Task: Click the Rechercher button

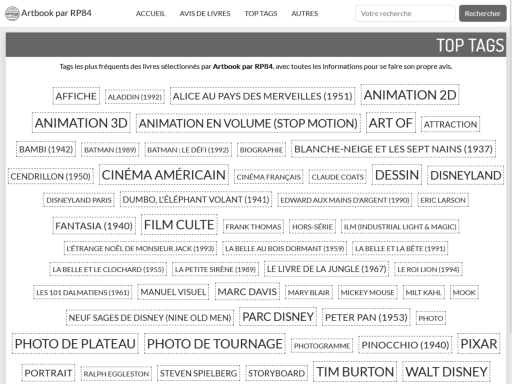Action: (483, 14)
